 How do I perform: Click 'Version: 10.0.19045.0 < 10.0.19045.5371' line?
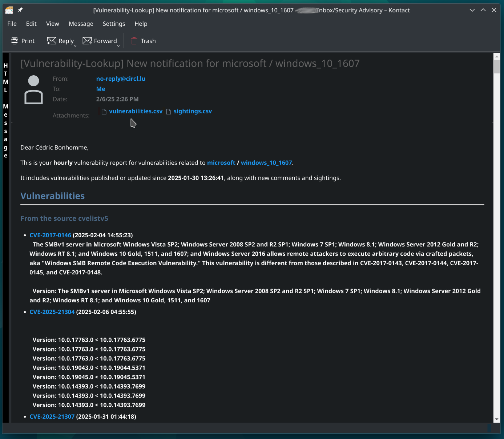pos(89,377)
